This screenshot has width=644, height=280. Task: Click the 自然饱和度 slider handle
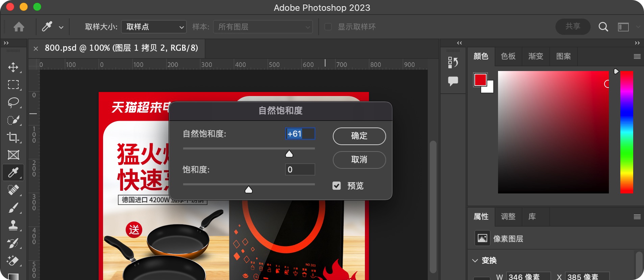[289, 154]
